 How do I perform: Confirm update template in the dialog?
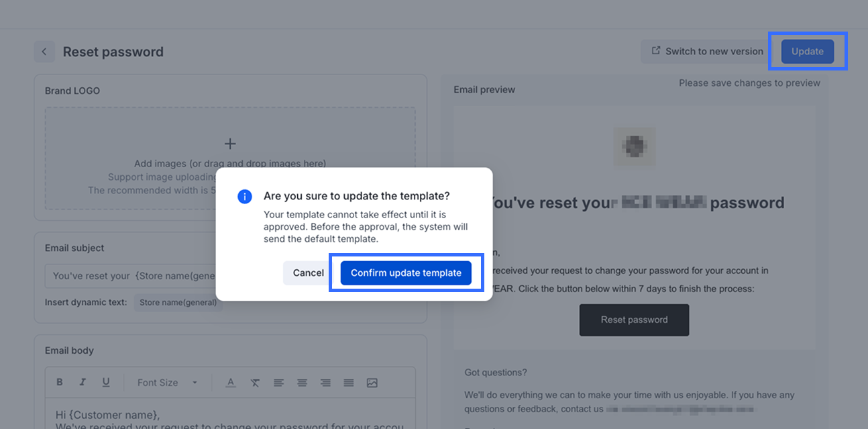(x=406, y=273)
